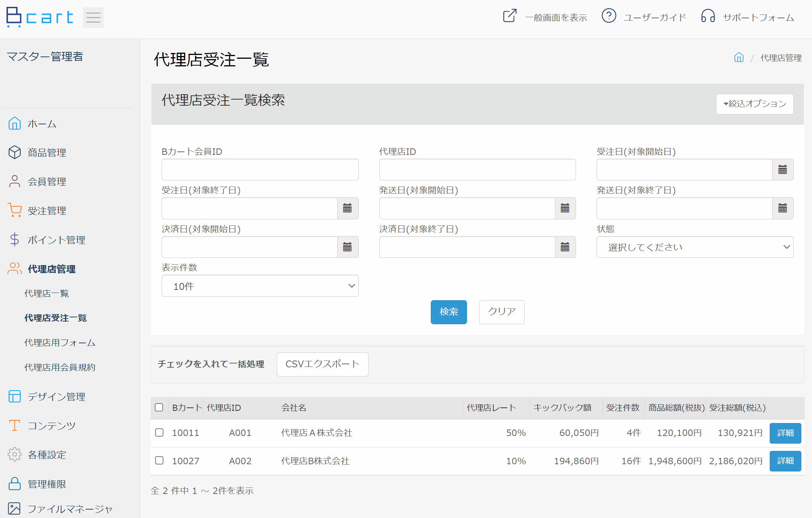This screenshot has height=518, width=812.
Task: Click the 検索 search button
Action: click(449, 312)
